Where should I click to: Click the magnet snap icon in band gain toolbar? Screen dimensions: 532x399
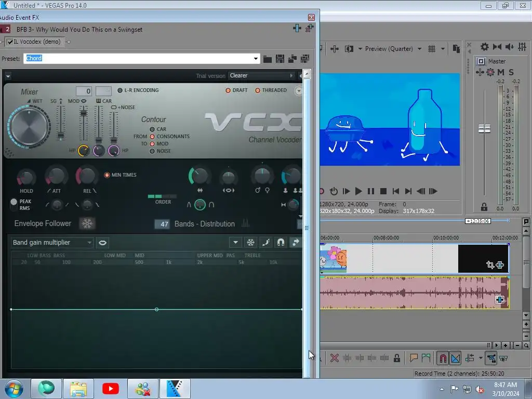[281, 242]
